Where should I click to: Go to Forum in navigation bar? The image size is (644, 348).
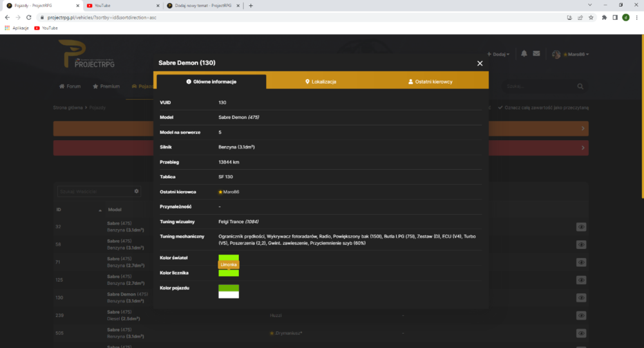(70, 86)
